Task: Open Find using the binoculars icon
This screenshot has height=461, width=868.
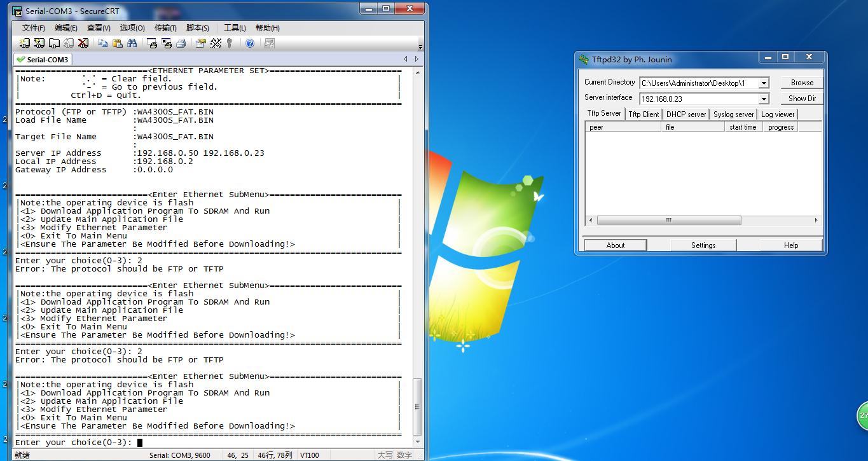Action: [132, 43]
